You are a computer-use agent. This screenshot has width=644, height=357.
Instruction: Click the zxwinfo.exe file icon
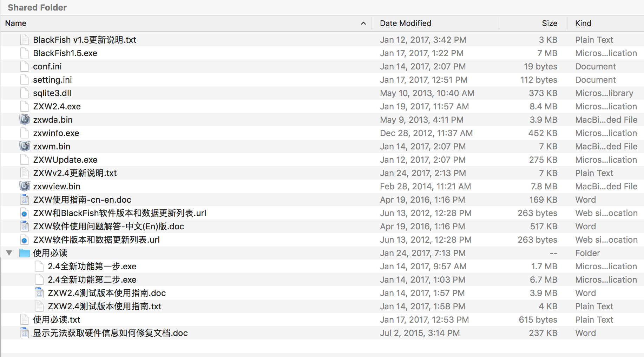click(25, 133)
